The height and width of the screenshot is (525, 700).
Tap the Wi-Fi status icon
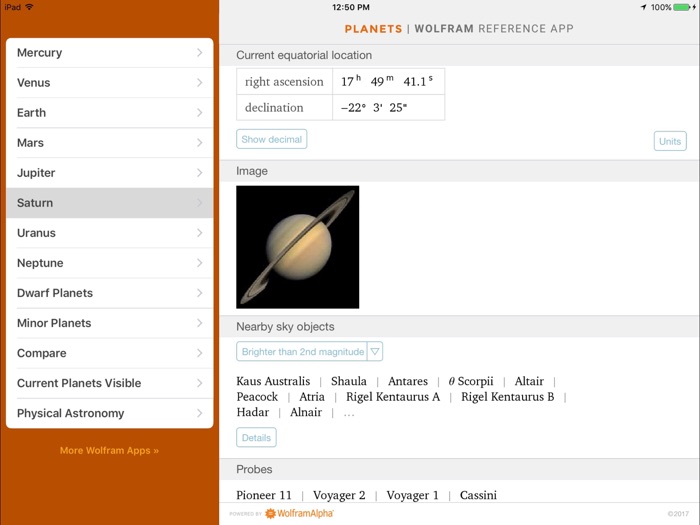(29, 7)
